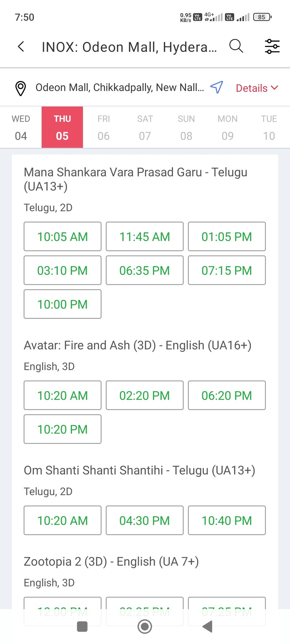Choose Avatar's 02:20 PM 3D show
The height and width of the screenshot is (644, 290).
(x=145, y=395)
